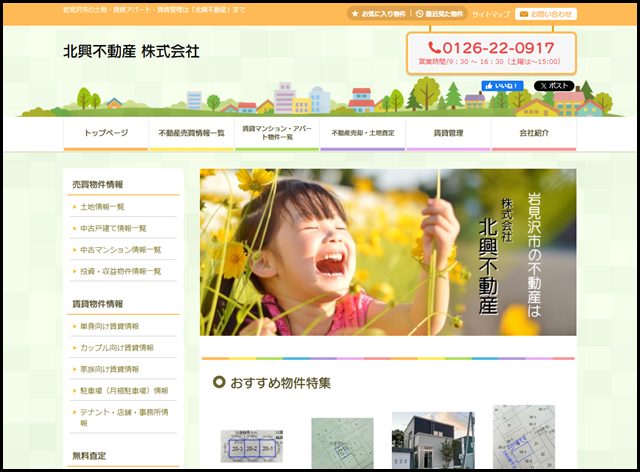Click the X ポスト share button

(554, 86)
